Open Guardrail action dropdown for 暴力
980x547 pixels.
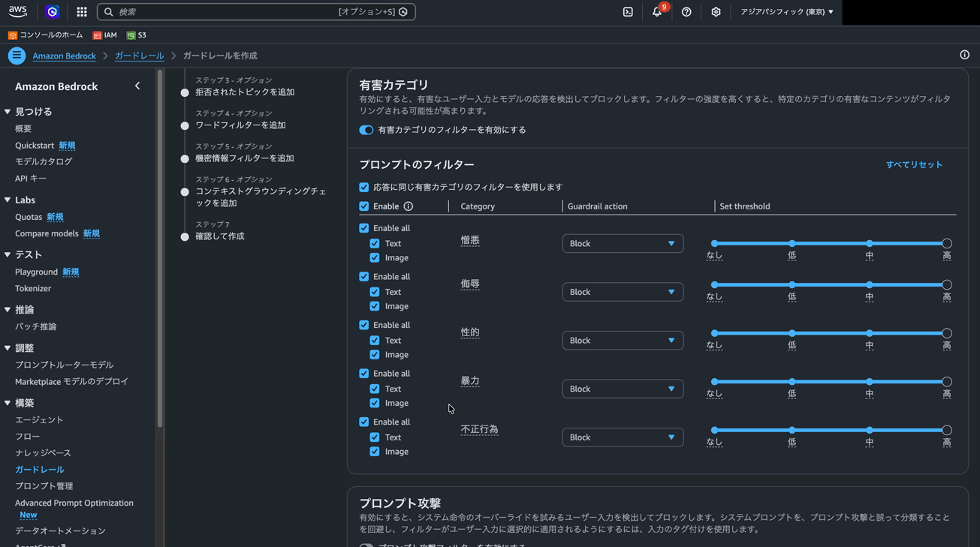[x=623, y=389]
